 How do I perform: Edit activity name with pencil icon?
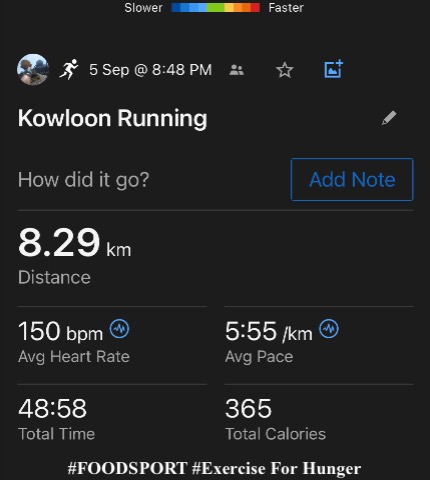tap(389, 118)
